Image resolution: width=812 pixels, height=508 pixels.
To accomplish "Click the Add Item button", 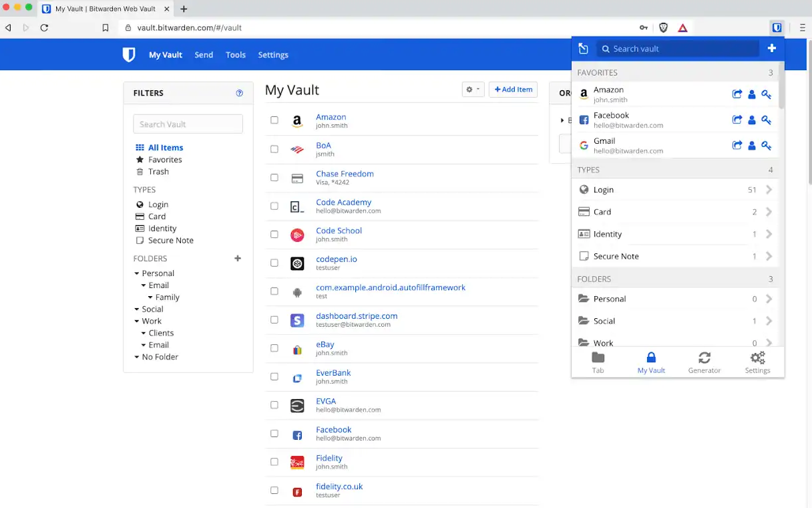I will click(x=513, y=90).
